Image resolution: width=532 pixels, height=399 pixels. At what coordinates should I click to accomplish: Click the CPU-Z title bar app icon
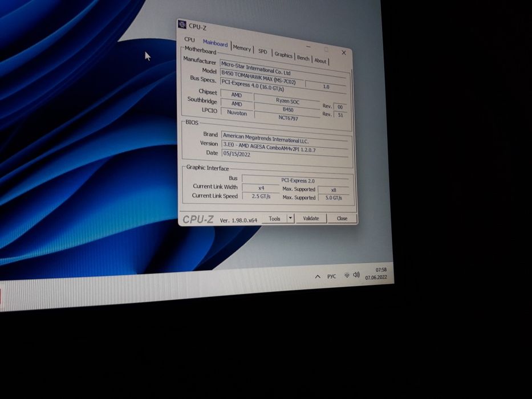(x=182, y=25)
